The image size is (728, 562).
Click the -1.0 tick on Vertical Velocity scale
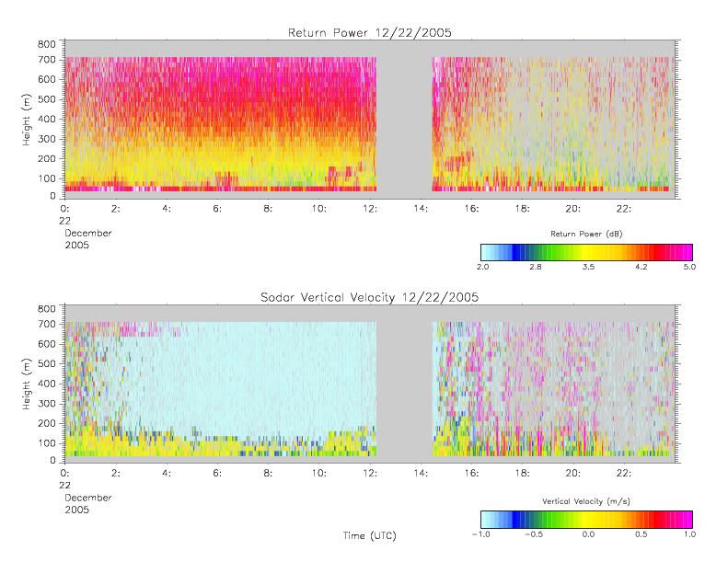coord(481,534)
